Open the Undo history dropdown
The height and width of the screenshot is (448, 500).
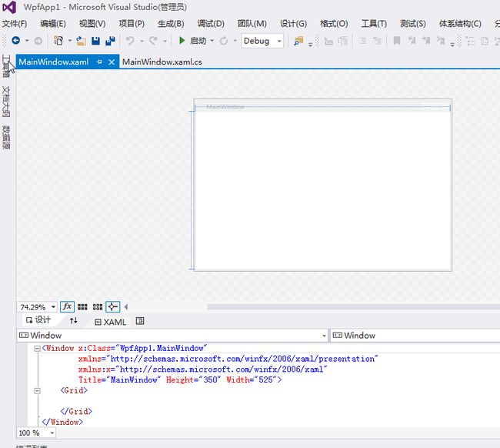click(142, 41)
